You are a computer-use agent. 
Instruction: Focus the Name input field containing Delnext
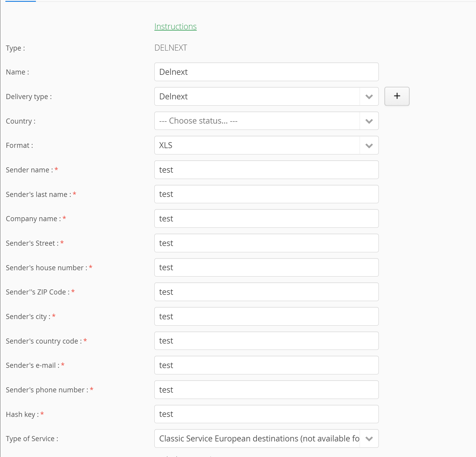266,72
